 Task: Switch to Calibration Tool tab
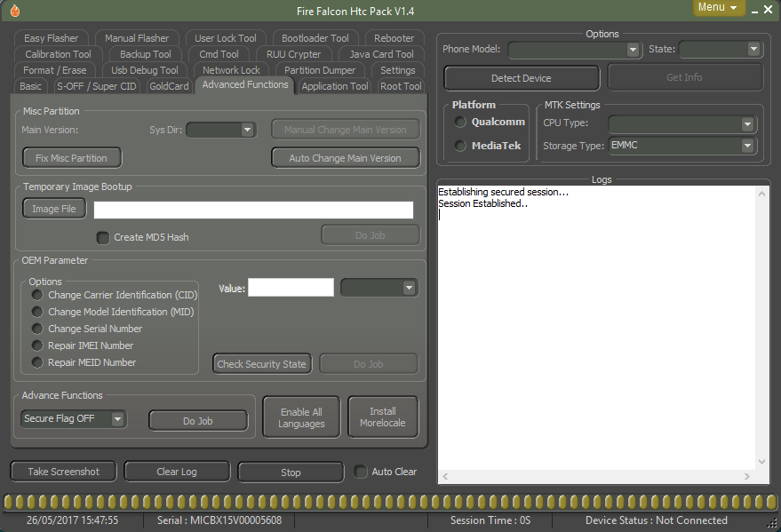pos(58,54)
